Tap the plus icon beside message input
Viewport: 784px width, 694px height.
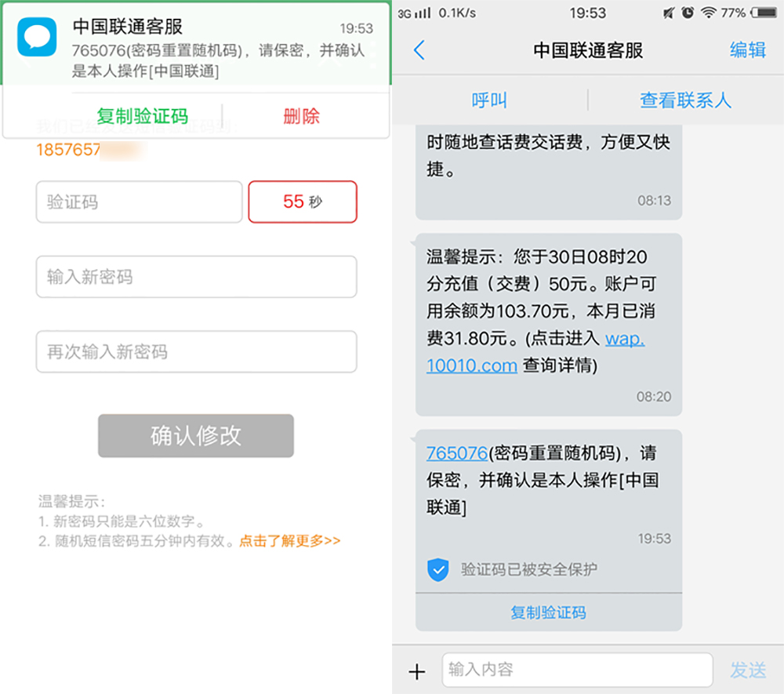[x=416, y=671]
